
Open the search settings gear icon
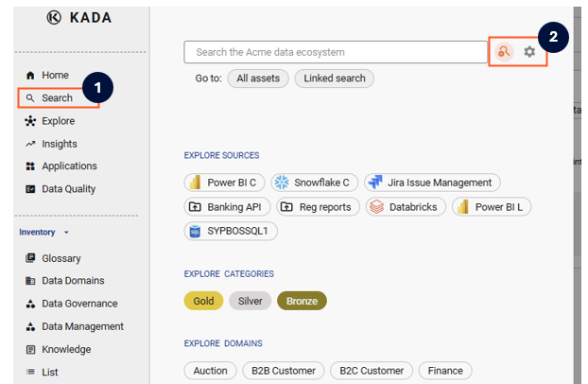(529, 52)
